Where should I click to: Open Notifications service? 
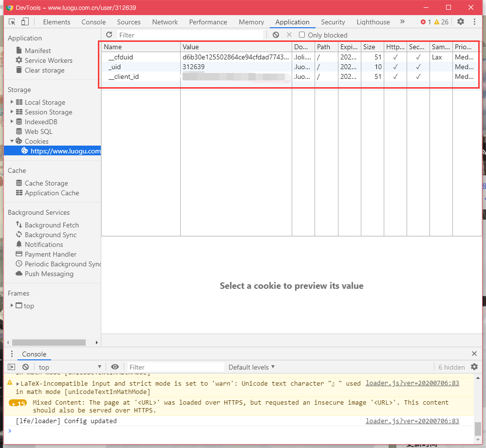pyautogui.click(x=39, y=244)
